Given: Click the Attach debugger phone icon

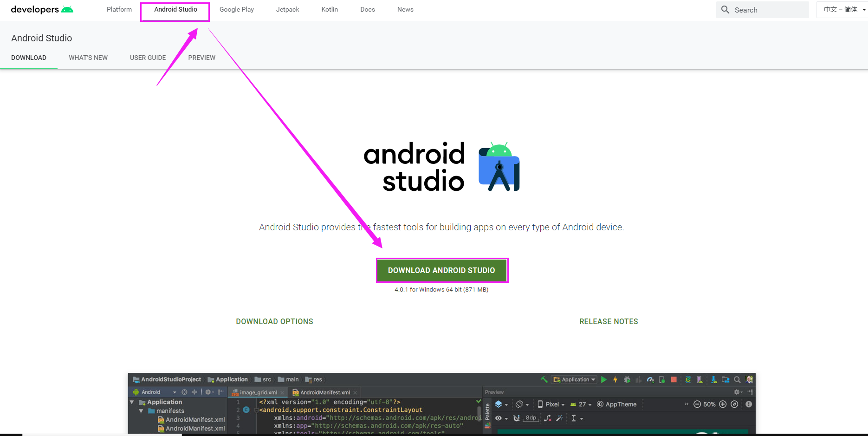Looking at the screenshot, I should [x=662, y=379].
